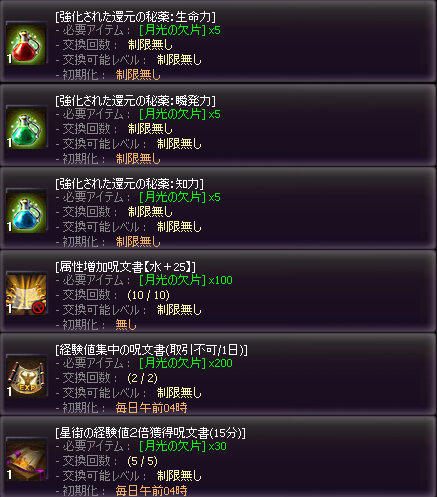Screen dimensions: 437x497
Task: Select the 星街の経験値2倍獲得呪文書 title
Action: pyautogui.click(x=150, y=433)
